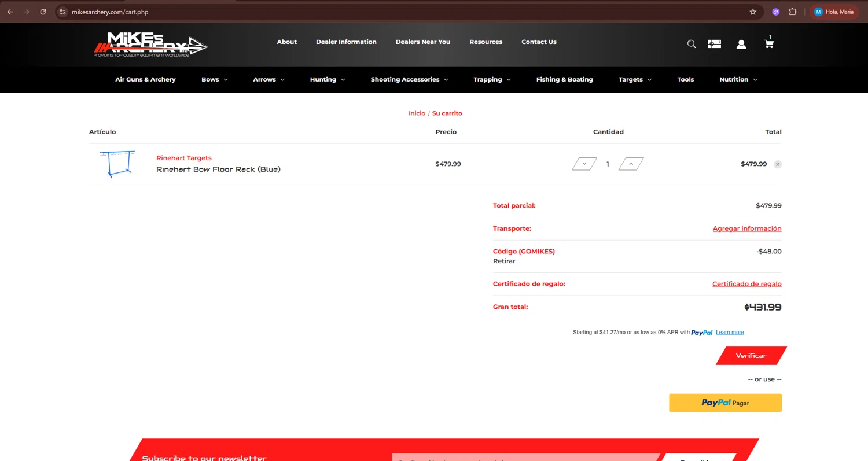This screenshot has width=868, height=461.
Task: Open the About page
Action: tap(286, 42)
